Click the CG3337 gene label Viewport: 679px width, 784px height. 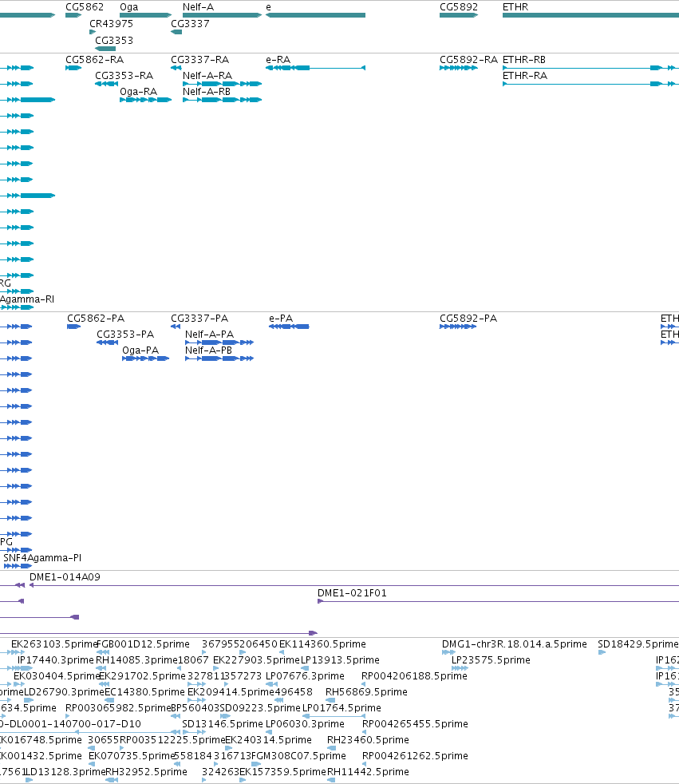(x=190, y=23)
